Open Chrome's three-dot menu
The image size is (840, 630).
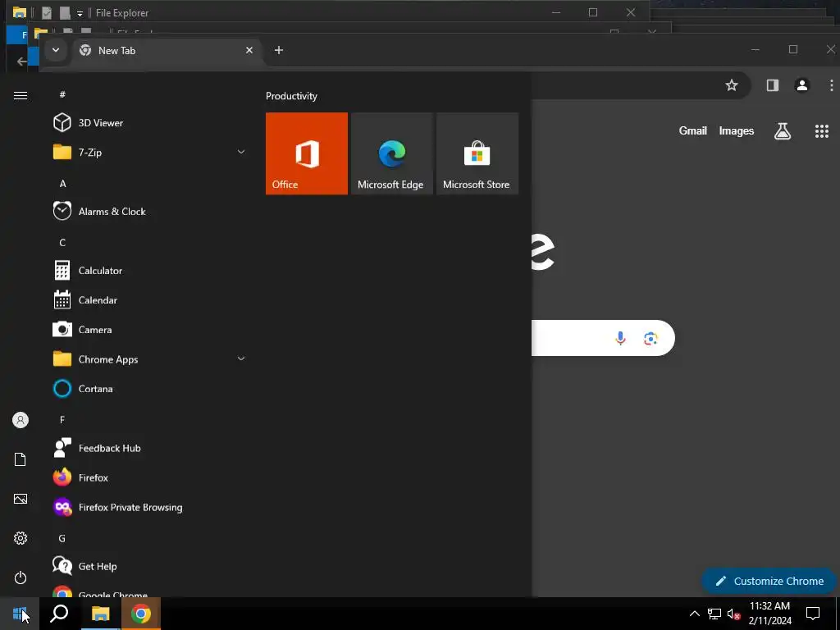coord(832,85)
